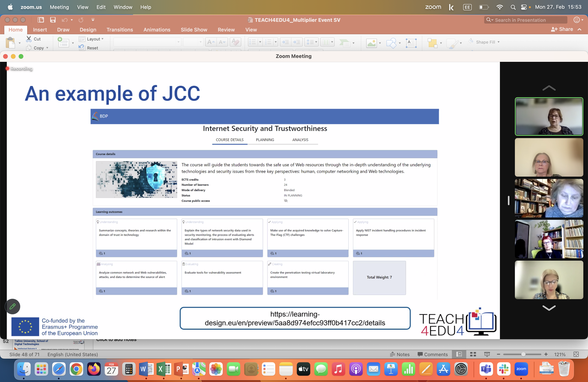
Task: Toggle the Comments pane in status bar
Action: (432, 354)
